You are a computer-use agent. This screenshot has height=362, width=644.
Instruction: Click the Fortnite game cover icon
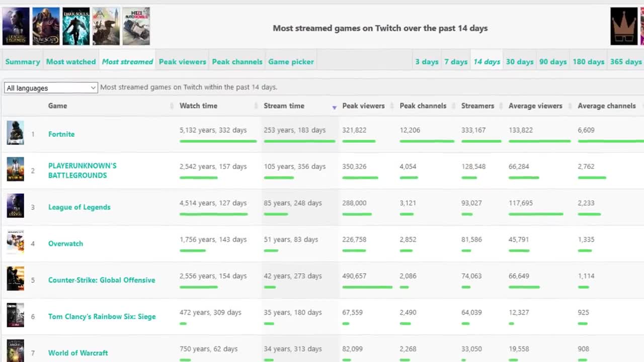coord(15,133)
